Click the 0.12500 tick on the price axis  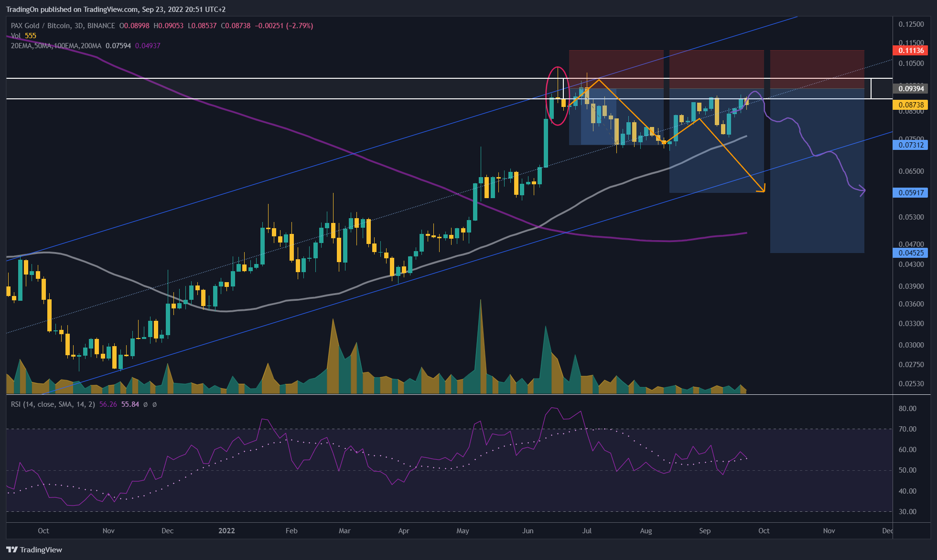911,24
